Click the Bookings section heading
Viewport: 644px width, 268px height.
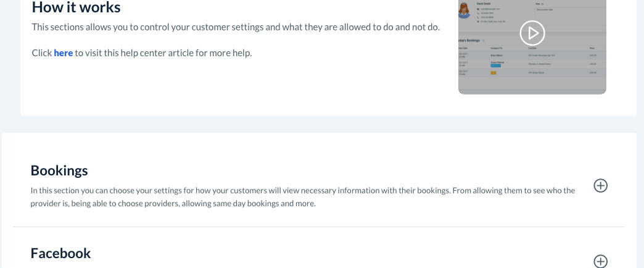pyautogui.click(x=59, y=170)
